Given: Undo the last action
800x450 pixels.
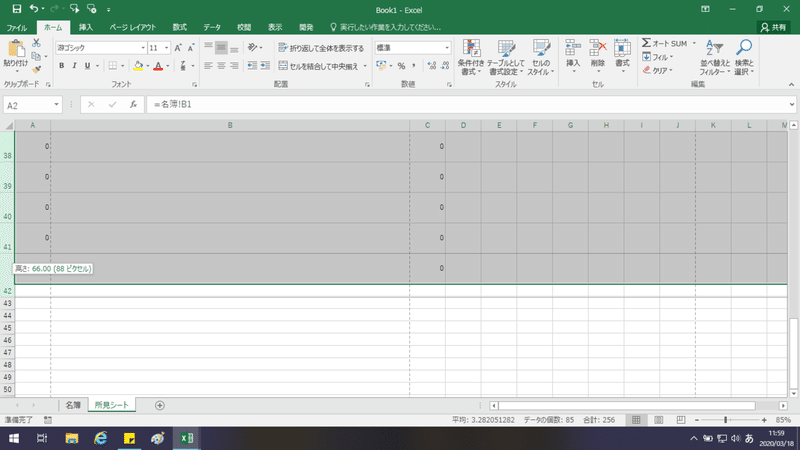Looking at the screenshot, I should click(34, 9).
